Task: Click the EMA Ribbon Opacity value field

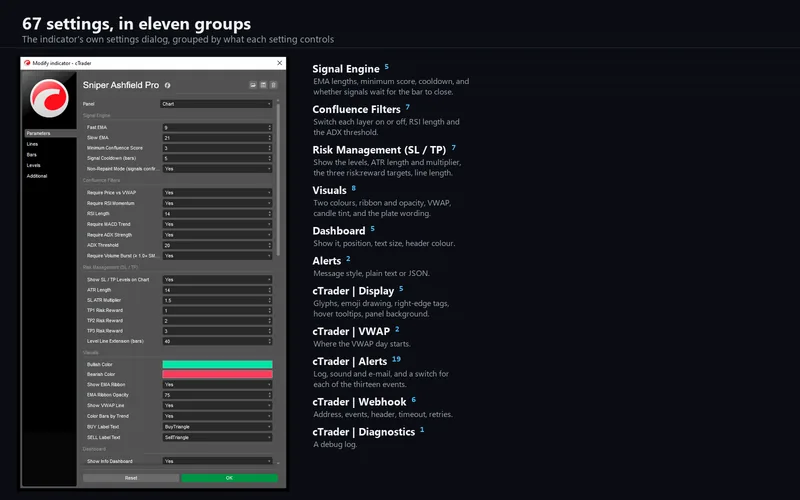Action: (215, 395)
